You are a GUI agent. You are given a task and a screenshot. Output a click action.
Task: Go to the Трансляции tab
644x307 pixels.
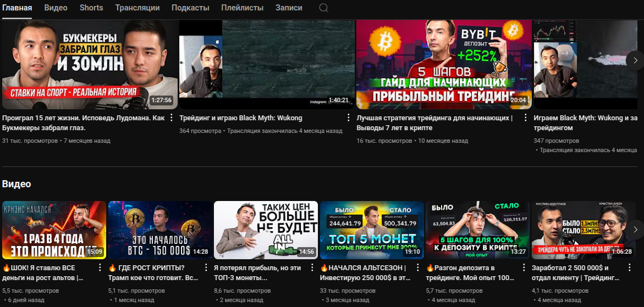pos(137,8)
